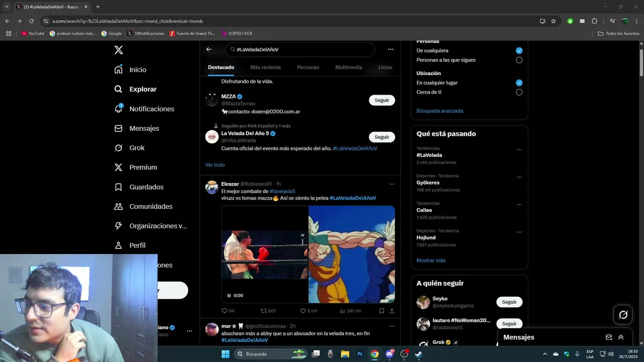Open options for #LaVelada trend
The image size is (644, 362).
[519, 149]
